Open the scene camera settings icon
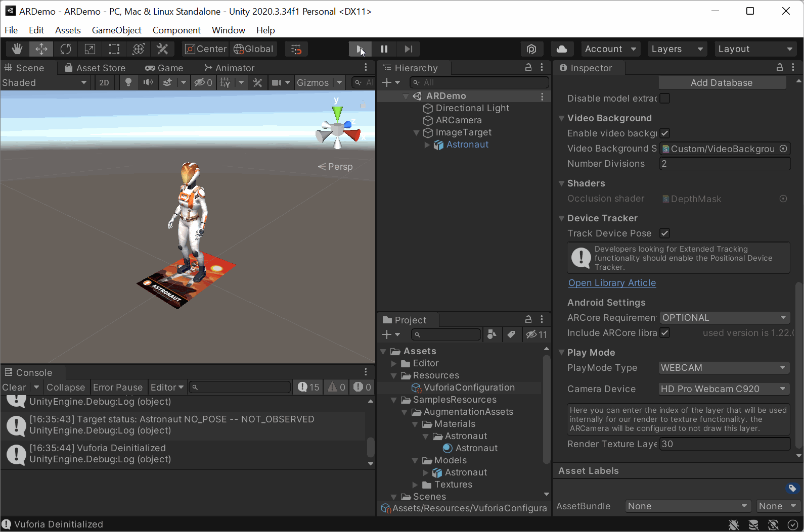This screenshot has width=804, height=532. point(277,83)
